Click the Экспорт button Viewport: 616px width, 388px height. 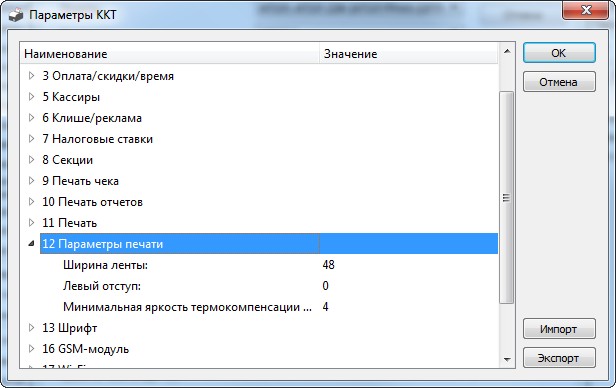click(x=559, y=358)
